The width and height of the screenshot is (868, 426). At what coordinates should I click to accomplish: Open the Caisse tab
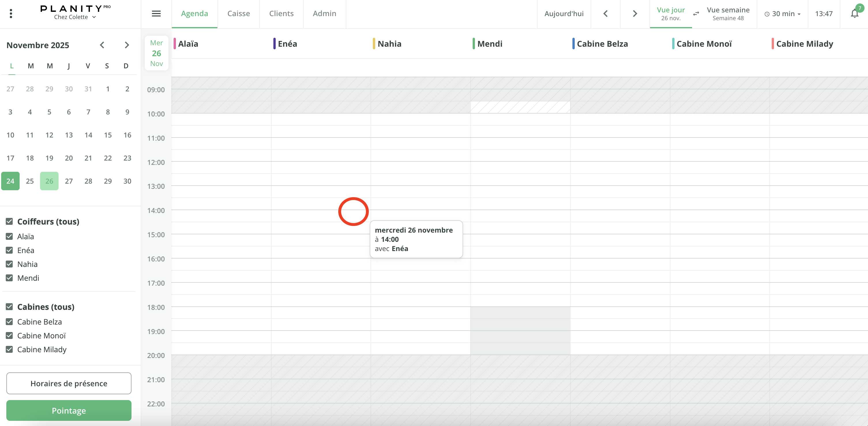point(238,14)
